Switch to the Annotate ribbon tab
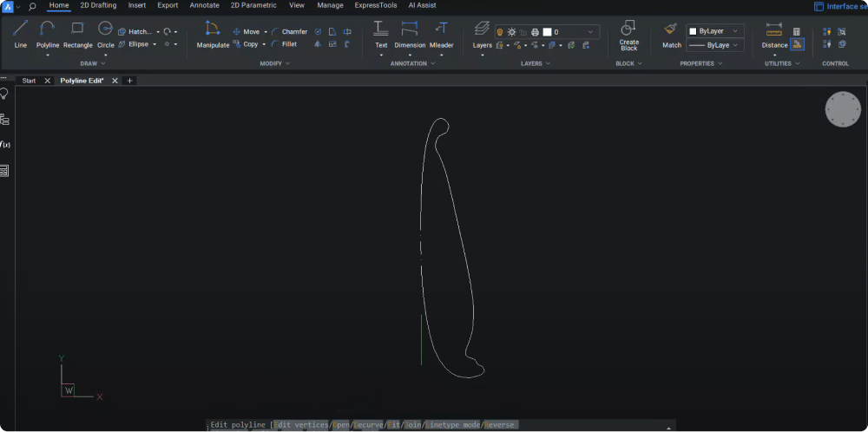The height and width of the screenshot is (432, 868). [x=204, y=5]
